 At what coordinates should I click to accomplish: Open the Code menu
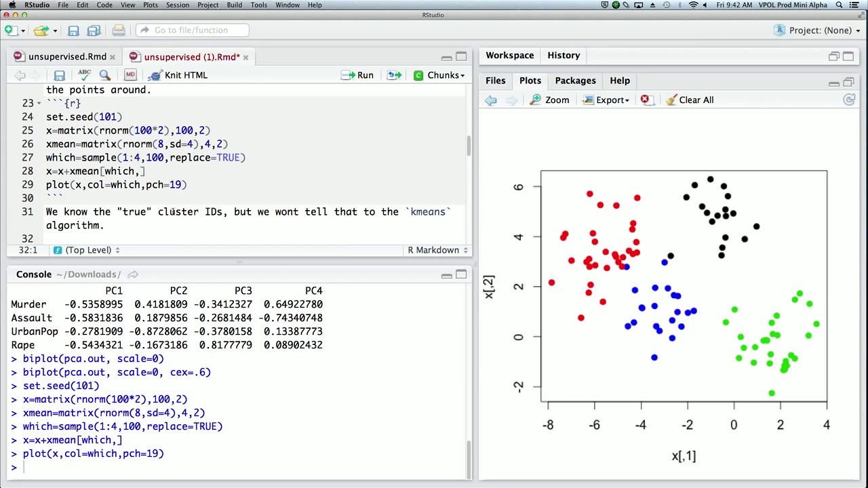pos(104,5)
